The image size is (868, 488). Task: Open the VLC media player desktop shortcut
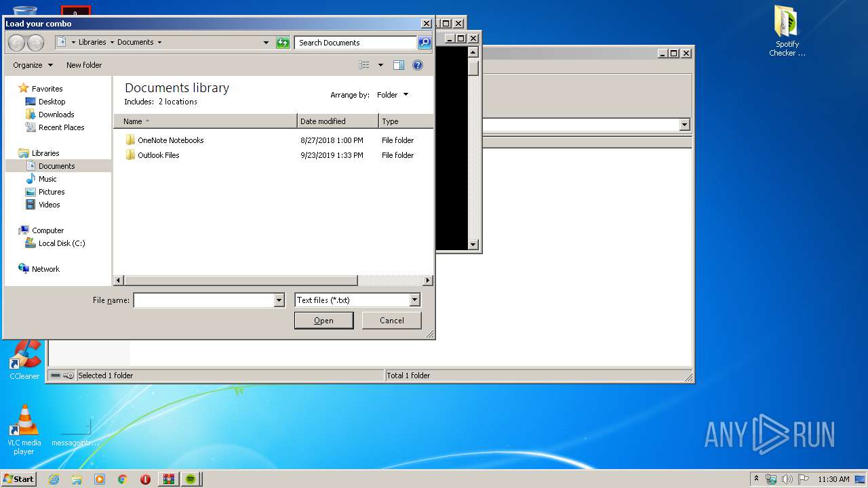(x=24, y=430)
